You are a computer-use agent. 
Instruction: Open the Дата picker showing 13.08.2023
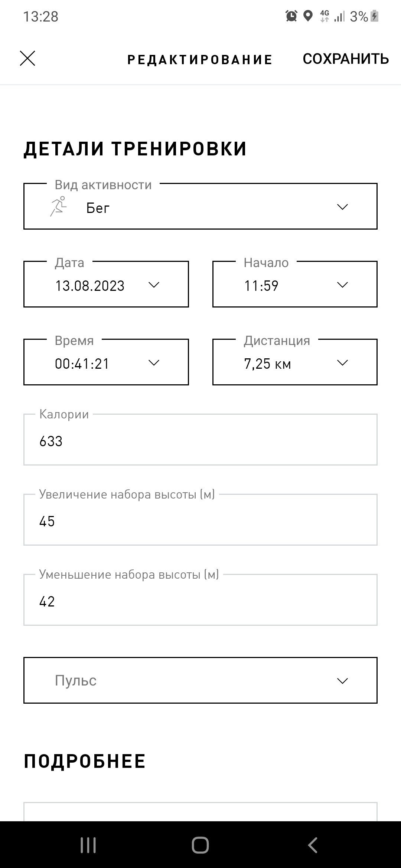tap(106, 284)
